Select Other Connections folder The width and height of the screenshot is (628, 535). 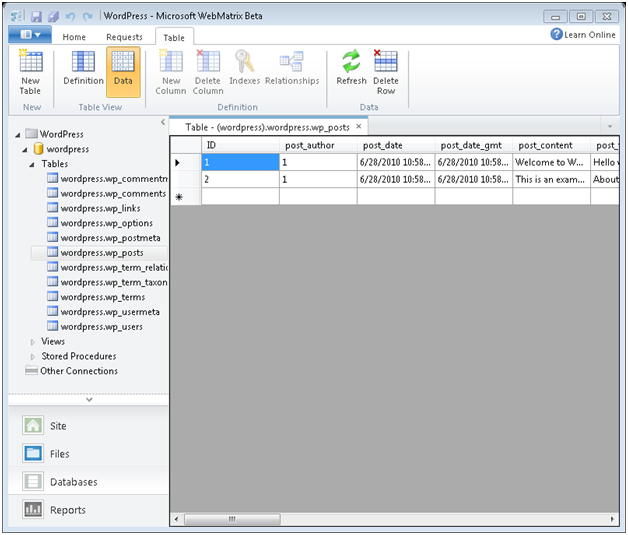71,371
